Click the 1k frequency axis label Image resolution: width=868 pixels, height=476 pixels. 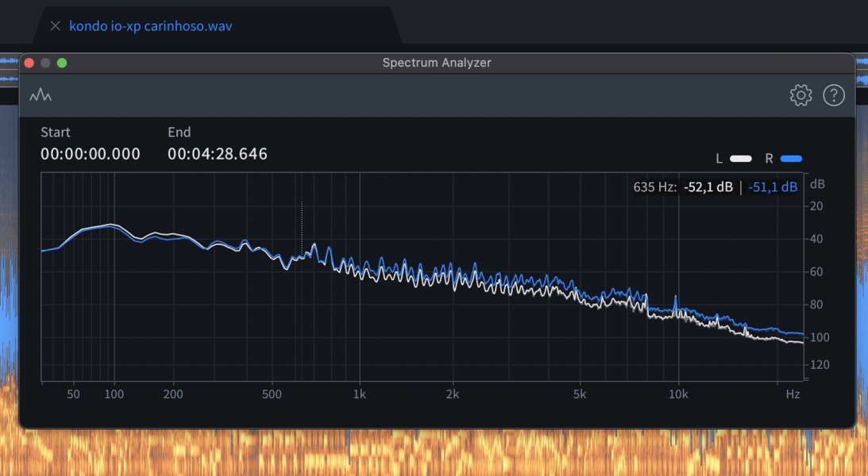click(x=359, y=394)
